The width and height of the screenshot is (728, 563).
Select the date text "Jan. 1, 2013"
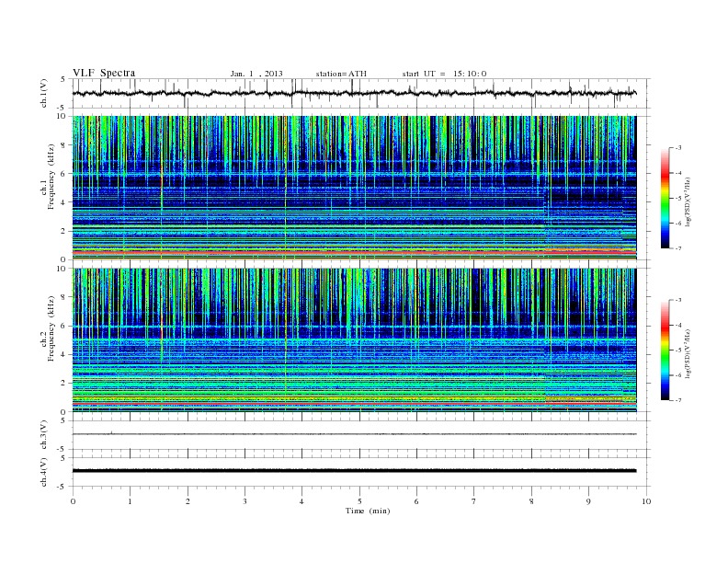tap(256, 74)
